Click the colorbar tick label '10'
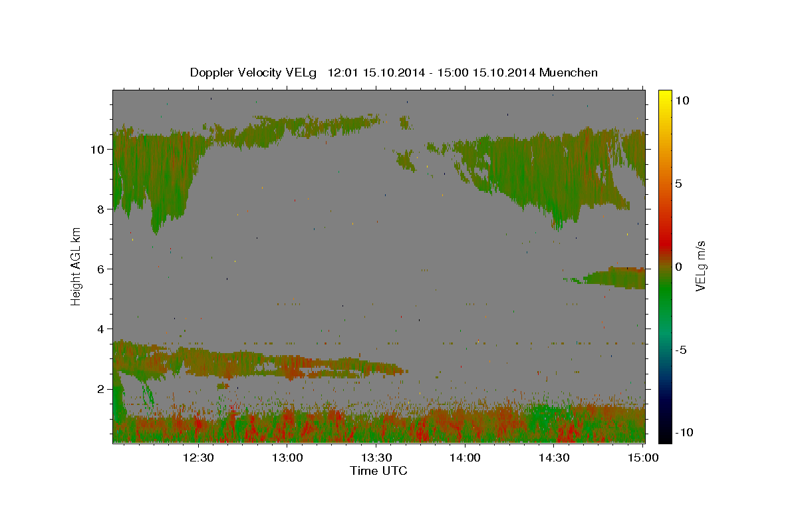This screenshot has height=532, width=798. click(682, 100)
